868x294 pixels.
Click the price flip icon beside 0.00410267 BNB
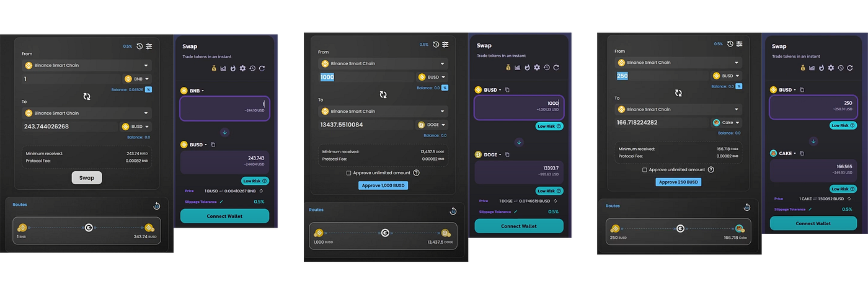click(262, 191)
